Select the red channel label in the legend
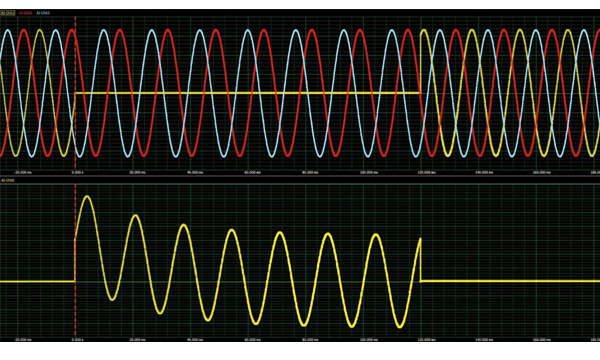Screen dimensions: 600x360 click(26, 13)
